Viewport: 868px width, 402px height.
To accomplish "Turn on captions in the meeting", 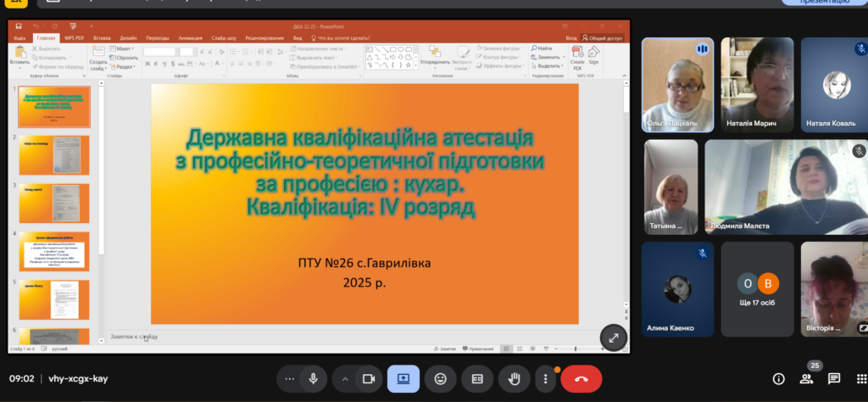I will [x=476, y=378].
